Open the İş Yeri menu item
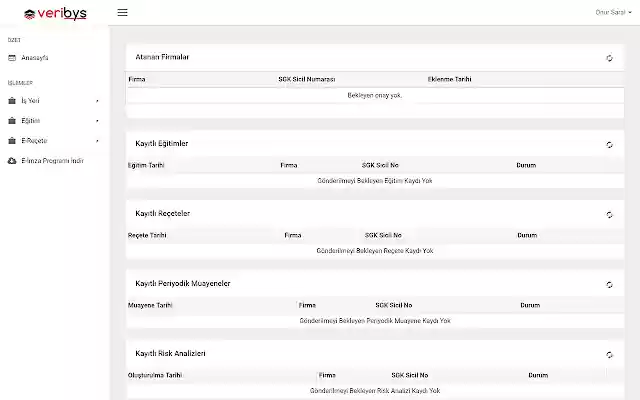The width and height of the screenshot is (640, 400). coord(31,101)
